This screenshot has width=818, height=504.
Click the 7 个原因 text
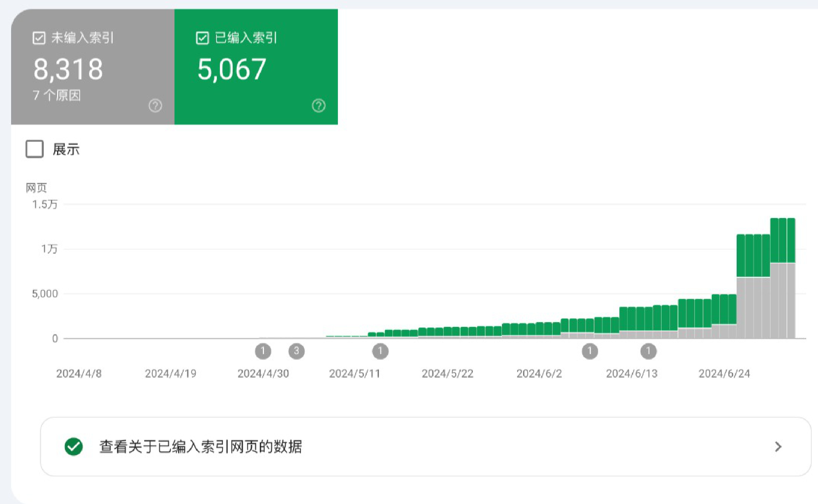[56, 95]
